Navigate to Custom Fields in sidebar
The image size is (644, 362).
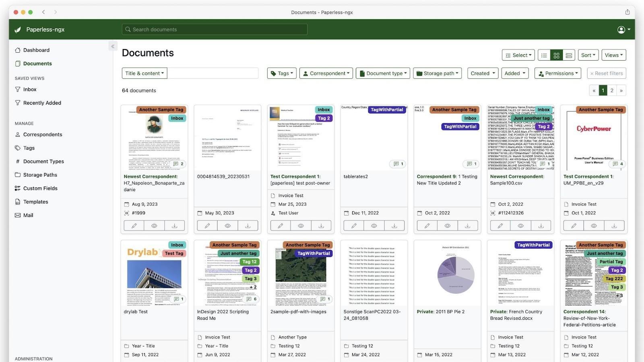(40, 188)
